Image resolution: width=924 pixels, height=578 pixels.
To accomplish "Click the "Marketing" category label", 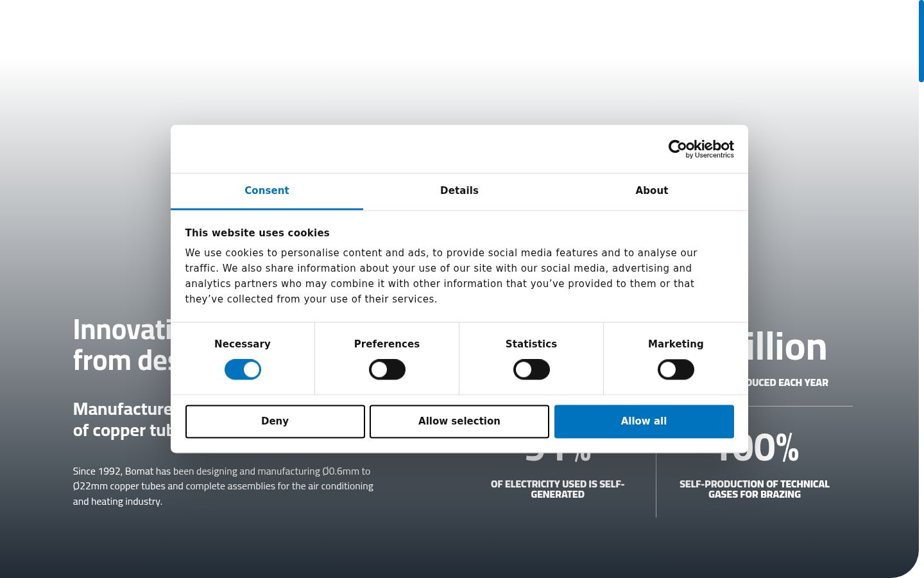I will pos(676,344).
